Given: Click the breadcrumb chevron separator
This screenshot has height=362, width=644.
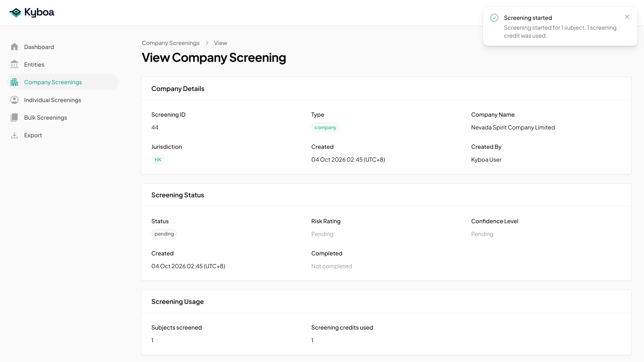Looking at the screenshot, I should point(207,43).
